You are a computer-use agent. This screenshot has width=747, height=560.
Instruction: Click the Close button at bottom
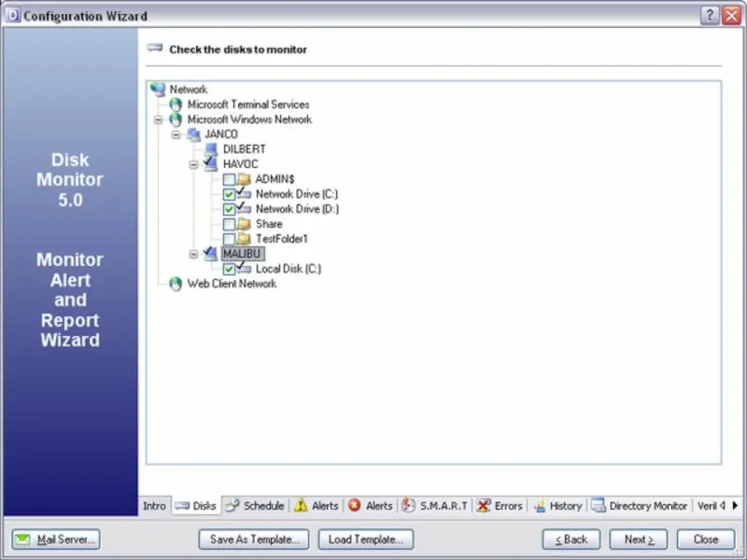(706, 539)
